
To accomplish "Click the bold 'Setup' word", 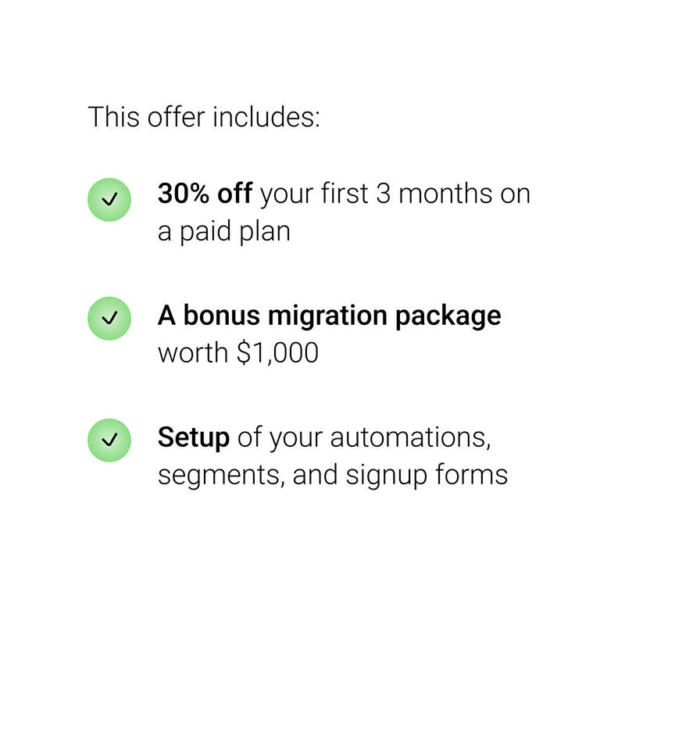I will (194, 437).
